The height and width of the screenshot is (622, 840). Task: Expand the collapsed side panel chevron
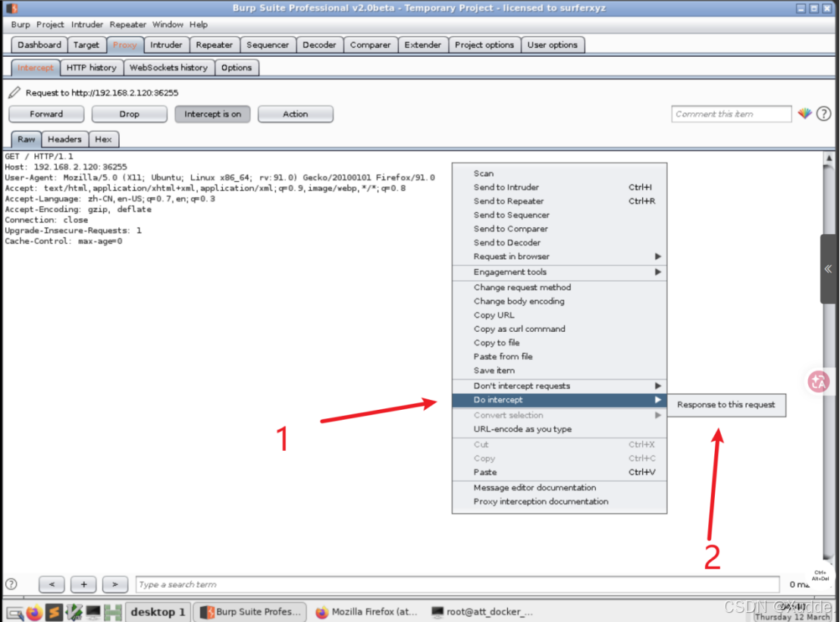point(828,269)
